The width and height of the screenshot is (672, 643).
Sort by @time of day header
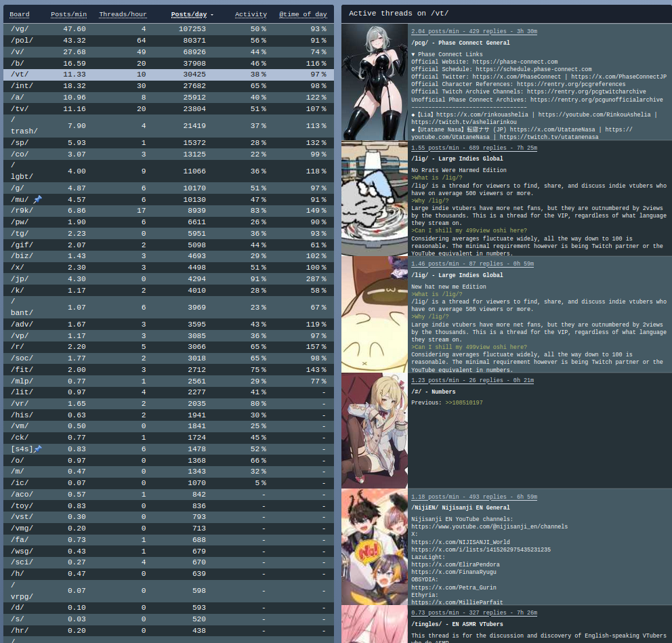303,14
